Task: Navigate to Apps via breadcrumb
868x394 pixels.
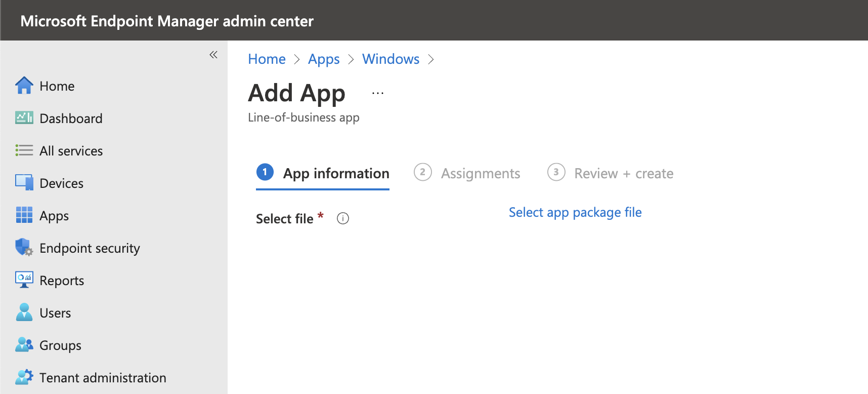Action: point(324,60)
